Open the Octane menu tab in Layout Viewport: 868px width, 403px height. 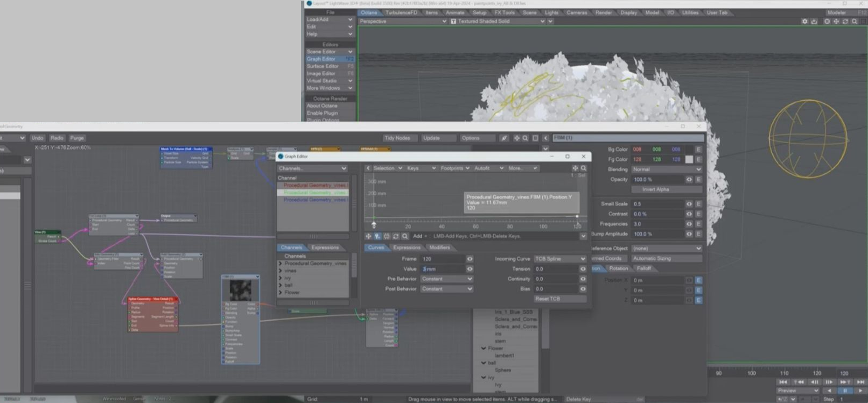[369, 12]
